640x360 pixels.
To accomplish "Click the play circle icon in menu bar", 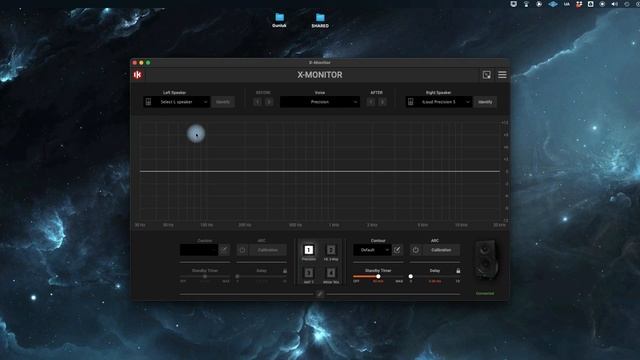I will [539, 4].
